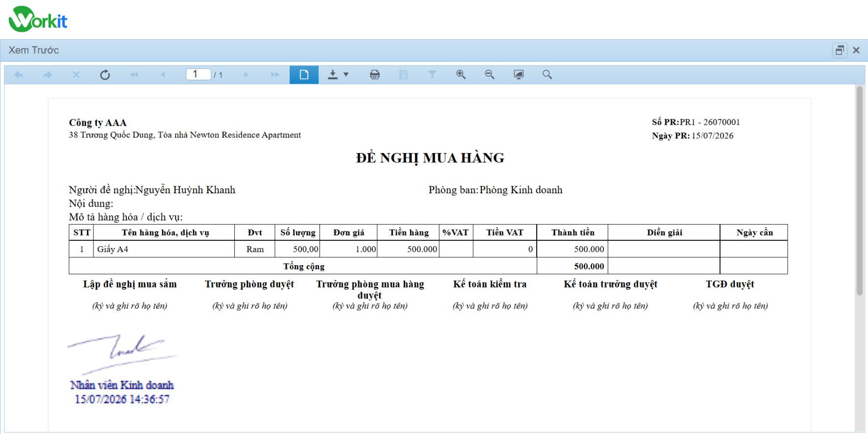
Task: Click the forward redo arrow icon
Action: pyautogui.click(x=47, y=75)
